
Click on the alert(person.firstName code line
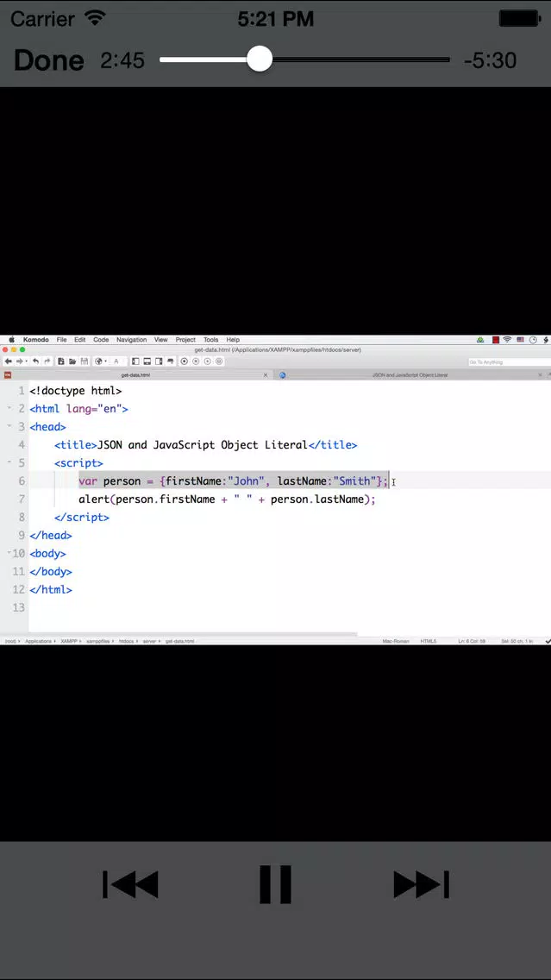(227, 499)
